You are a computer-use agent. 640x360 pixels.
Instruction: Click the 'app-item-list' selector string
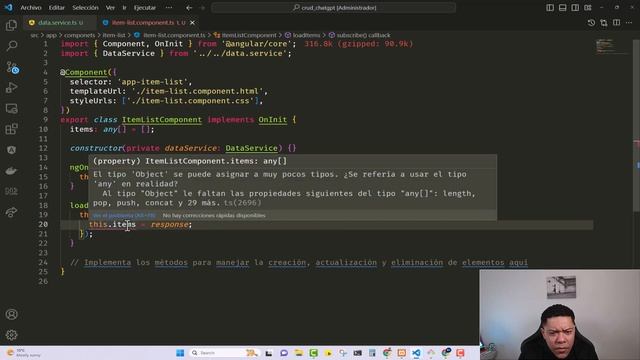click(152, 82)
